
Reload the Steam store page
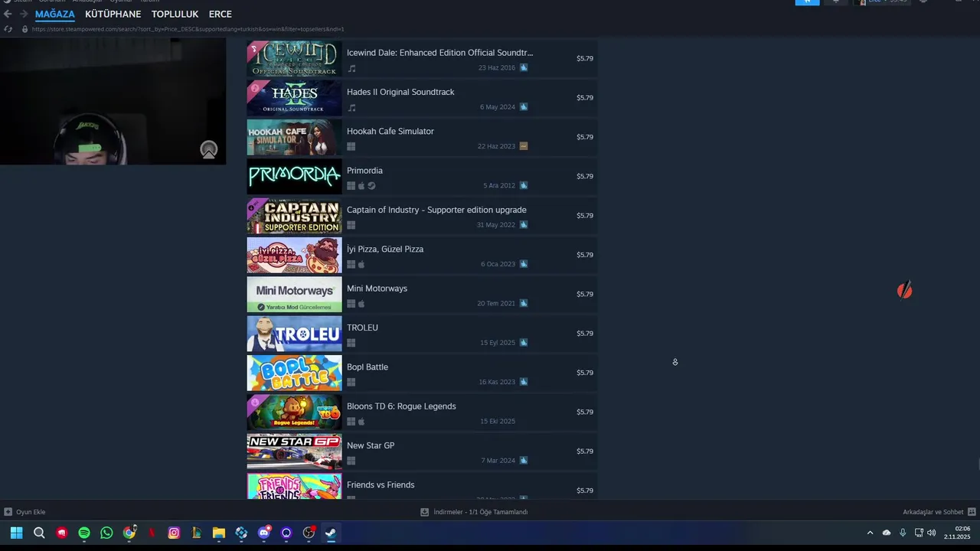[8, 29]
